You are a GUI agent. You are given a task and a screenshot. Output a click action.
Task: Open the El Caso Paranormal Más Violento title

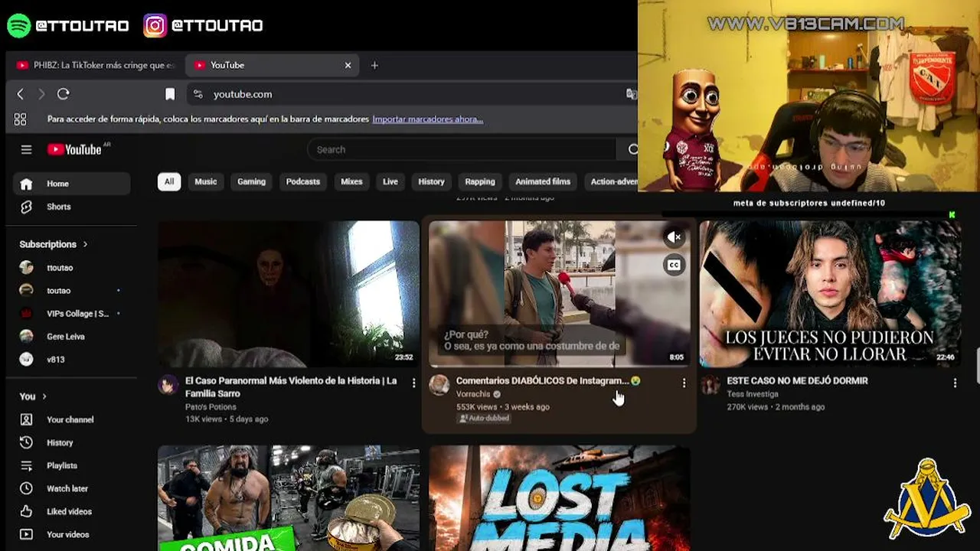click(x=291, y=386)
